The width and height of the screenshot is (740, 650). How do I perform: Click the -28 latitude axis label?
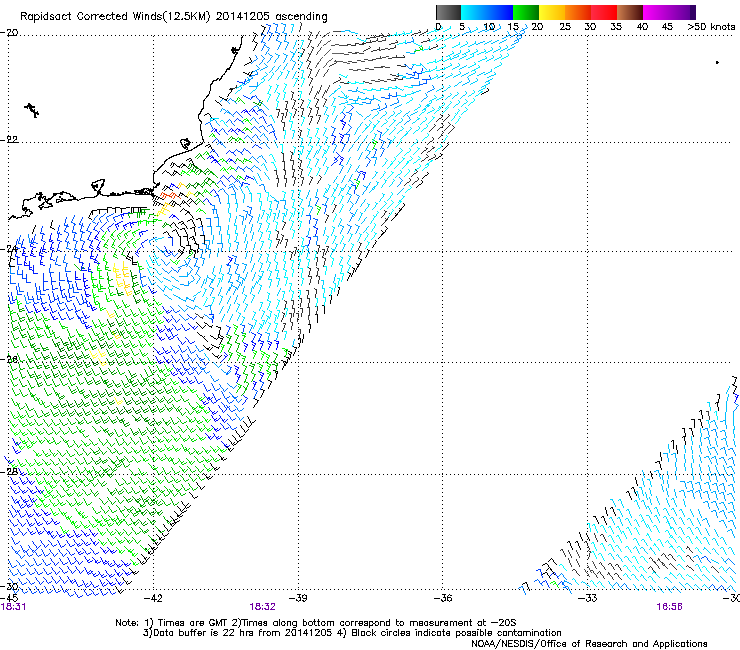coord(9,472)
